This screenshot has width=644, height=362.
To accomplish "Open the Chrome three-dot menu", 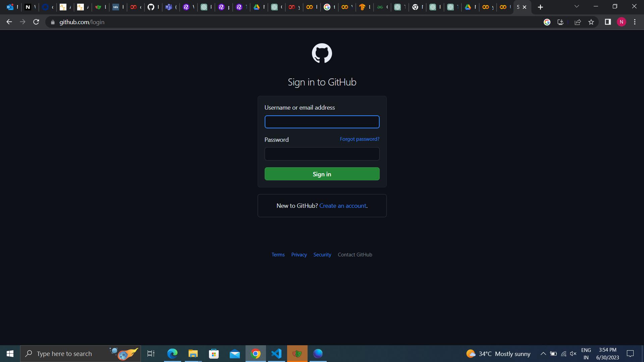I will (x=635, y=22).
